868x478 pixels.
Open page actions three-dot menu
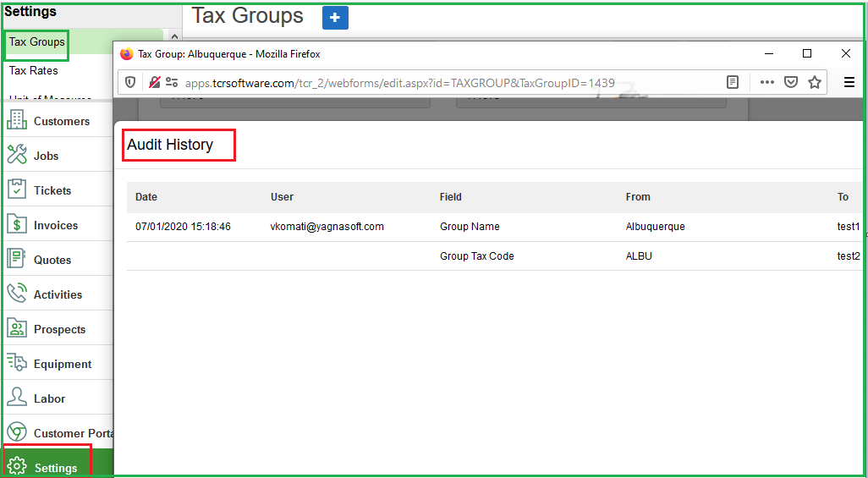[x=766, y=83]
